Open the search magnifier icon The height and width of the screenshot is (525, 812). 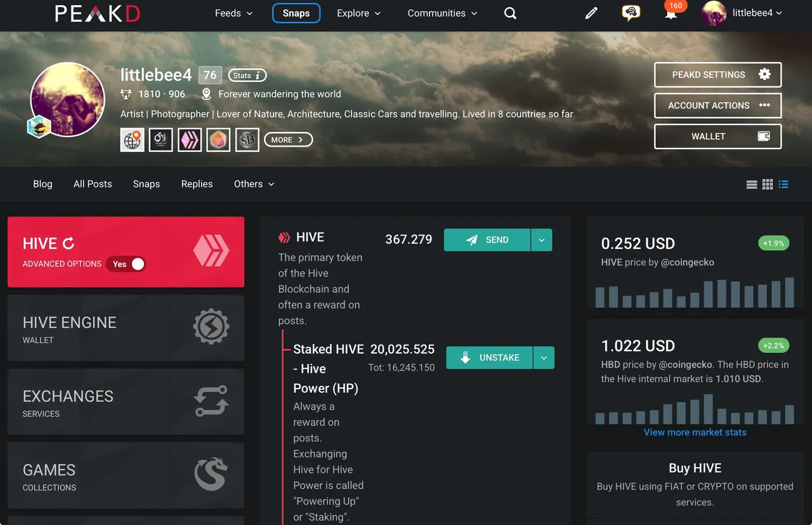[510, 13]
